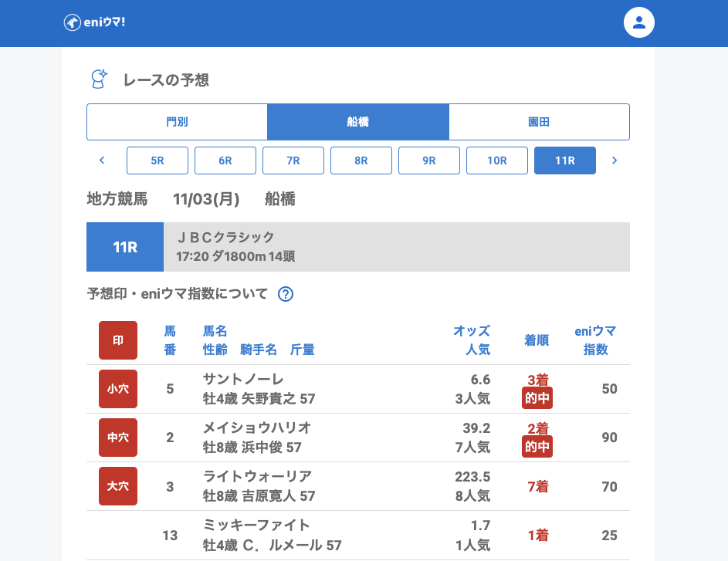The image size is (728, 561).
Task: Select race 10R
Action: 497,161
